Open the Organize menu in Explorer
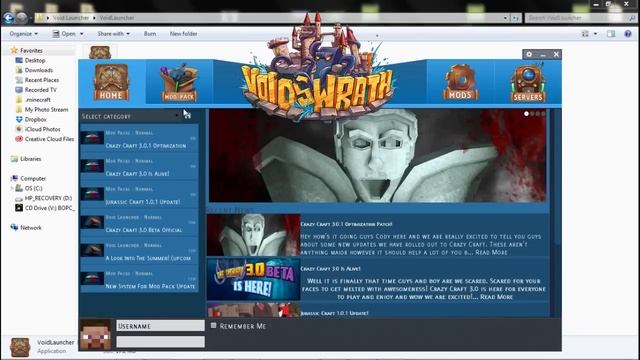This screenshot has width=640, height=360. [24, 34]
